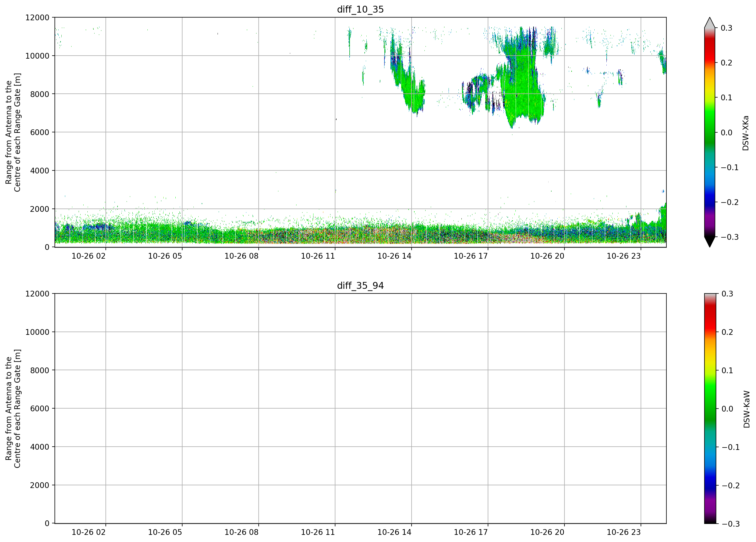The image size is (756, 542).
Task: Click the 0.1 tick on DSW-XKa colorbar
Action: pos(726,98)
